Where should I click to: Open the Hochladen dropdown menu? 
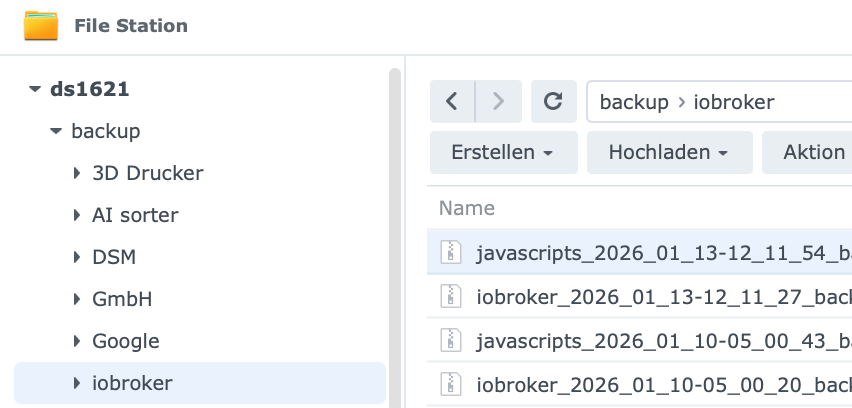pyautogui.click(x=667, y=152)
